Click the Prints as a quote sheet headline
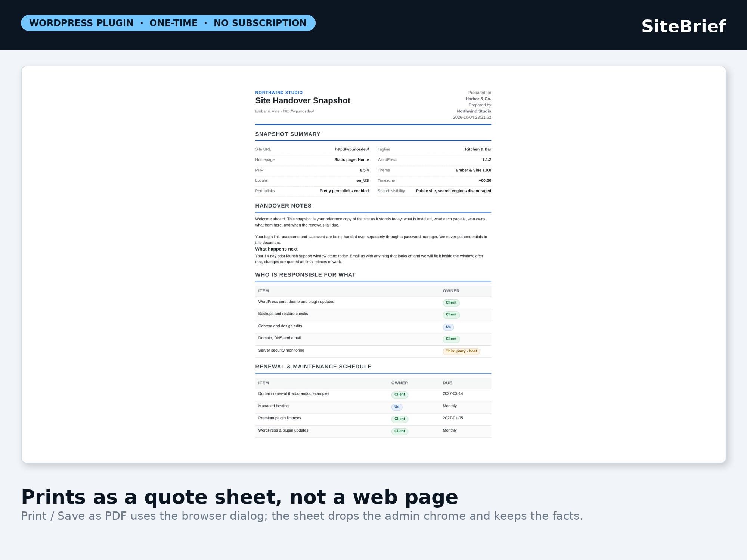The height and width of the screenshot is (560, 747). point(239,497)
